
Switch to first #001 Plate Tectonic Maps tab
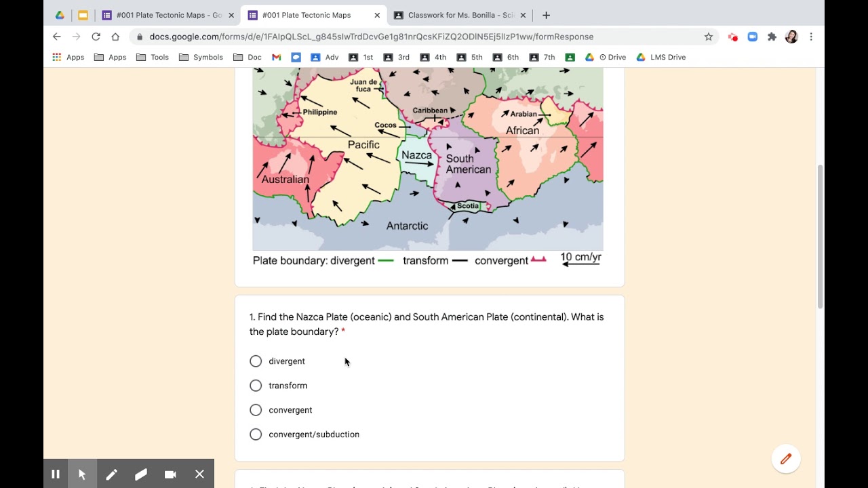(x=167, y=15)
